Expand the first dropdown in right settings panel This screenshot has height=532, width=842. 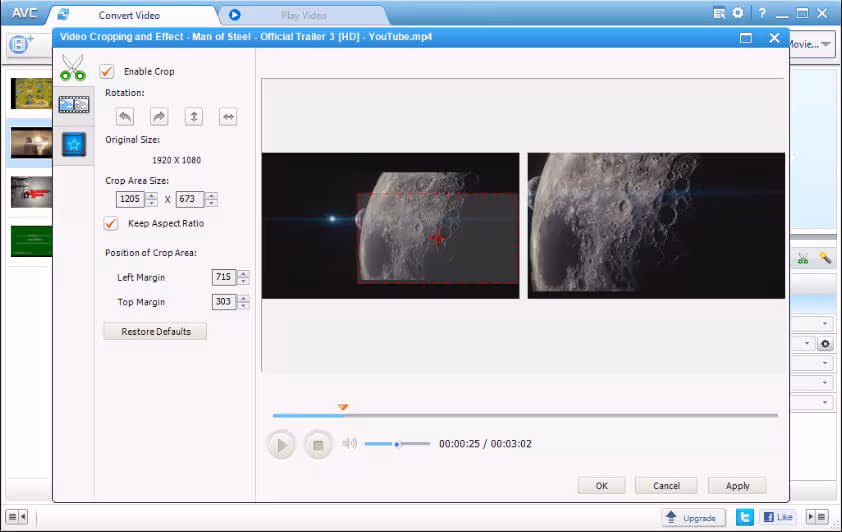coord(825,324)
